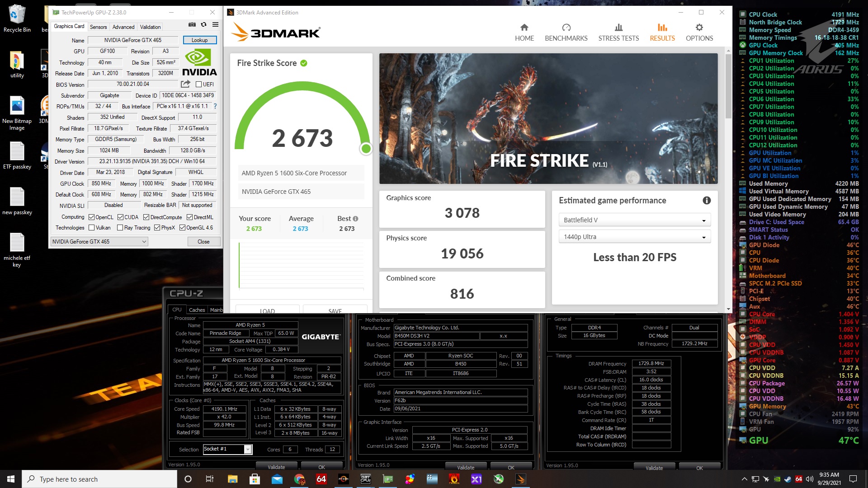Click the Bus Interface question mark
Image resolution: width=868 pixels, height=488 pixels.
(x=215, y=106)
